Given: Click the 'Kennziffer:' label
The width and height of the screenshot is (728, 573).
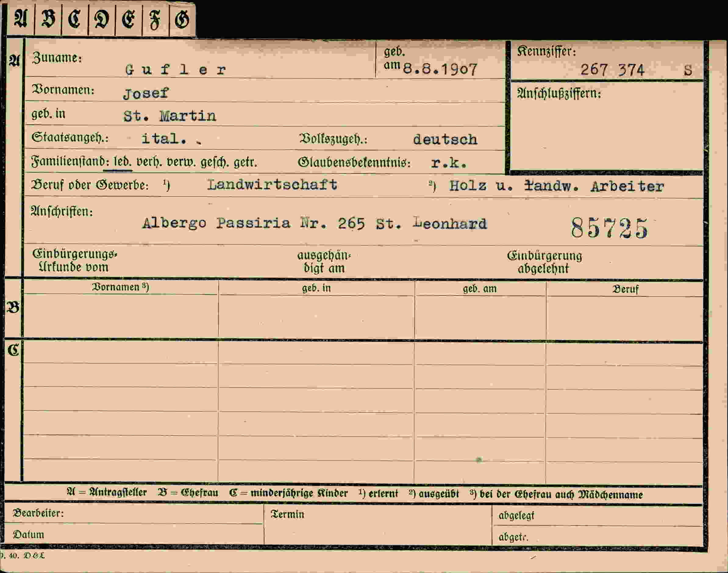Looking at the screenshot, I should pos(546,52).
